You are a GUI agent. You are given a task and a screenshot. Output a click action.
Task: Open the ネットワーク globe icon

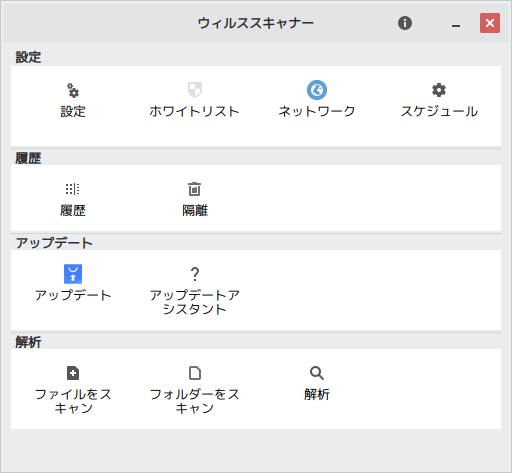[317, 90]
